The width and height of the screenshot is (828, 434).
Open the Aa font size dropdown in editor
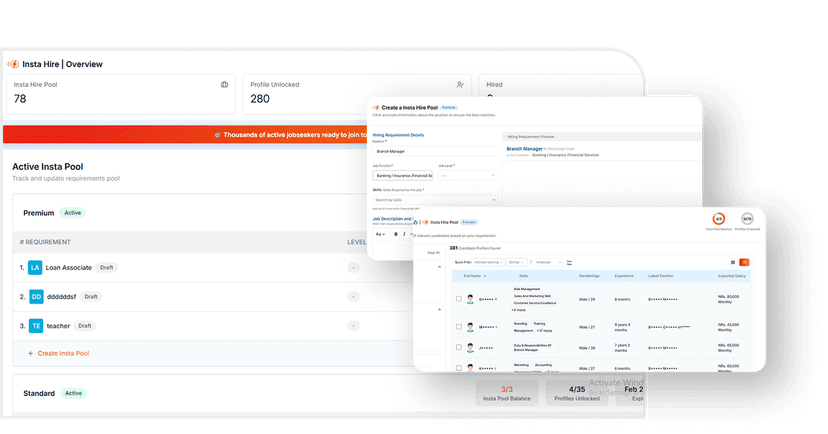380,234
